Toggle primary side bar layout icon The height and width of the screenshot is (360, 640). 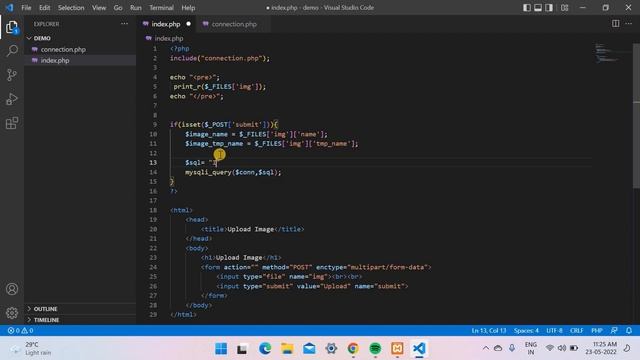tap(527, 7)
